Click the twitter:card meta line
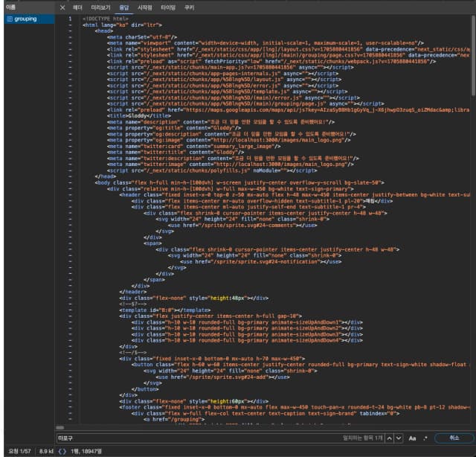The width and height of the screenshot is (476, 457). (193, 146)
